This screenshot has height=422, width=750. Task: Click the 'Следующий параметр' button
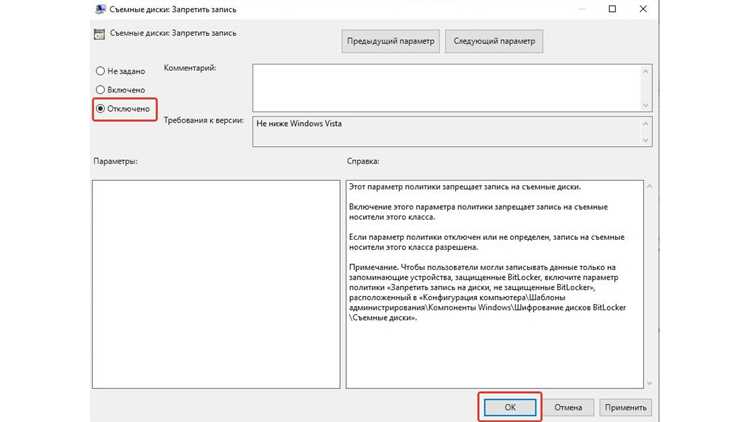coord(494,41)
